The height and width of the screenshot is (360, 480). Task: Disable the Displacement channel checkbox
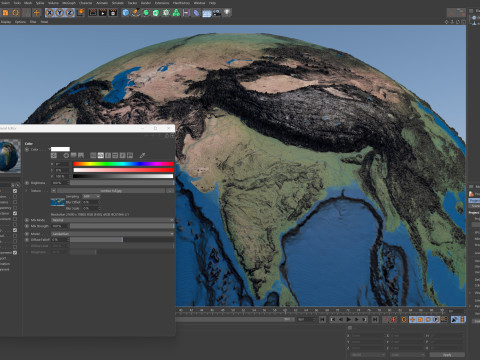point(15,253)
